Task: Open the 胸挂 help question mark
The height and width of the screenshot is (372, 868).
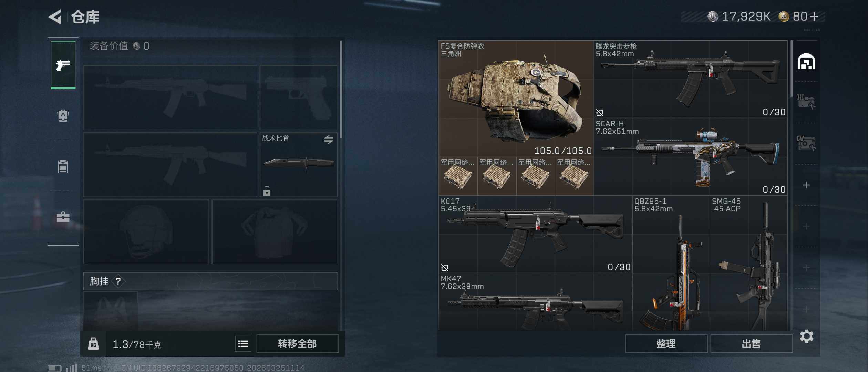Action: [x=118, y=281]
